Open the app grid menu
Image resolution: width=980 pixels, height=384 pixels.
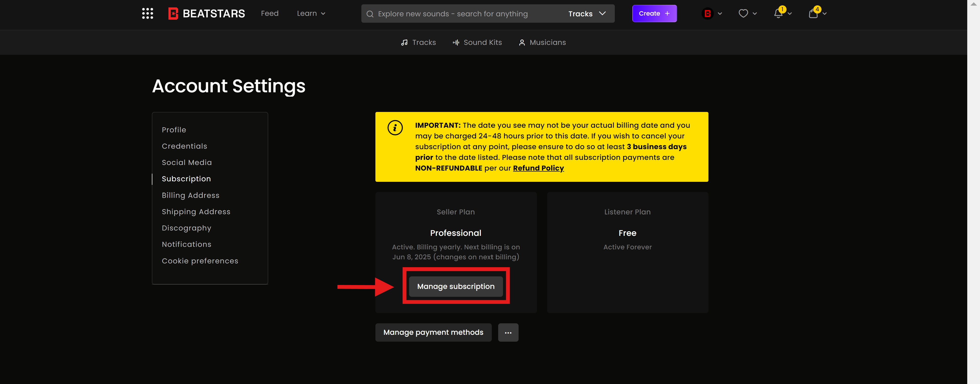pos(147,13)
